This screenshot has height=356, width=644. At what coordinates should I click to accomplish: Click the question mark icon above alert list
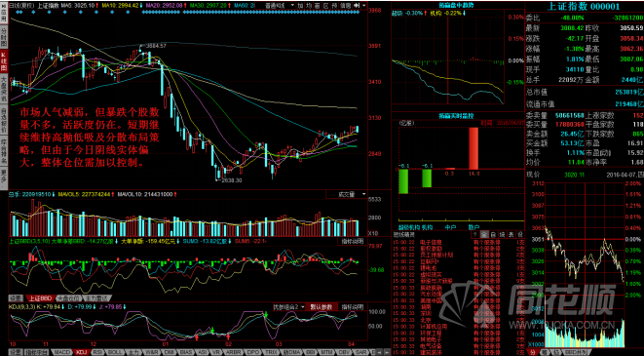(475, 234)
